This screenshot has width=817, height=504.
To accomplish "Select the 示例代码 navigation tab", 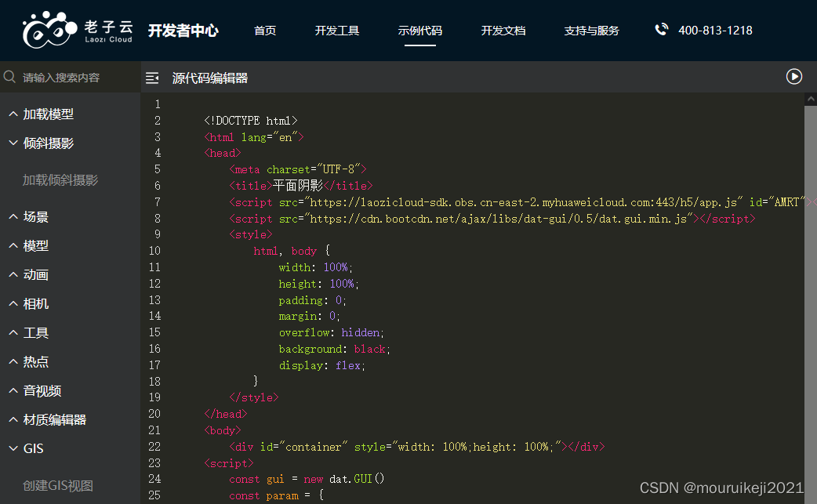I will 420,31.
